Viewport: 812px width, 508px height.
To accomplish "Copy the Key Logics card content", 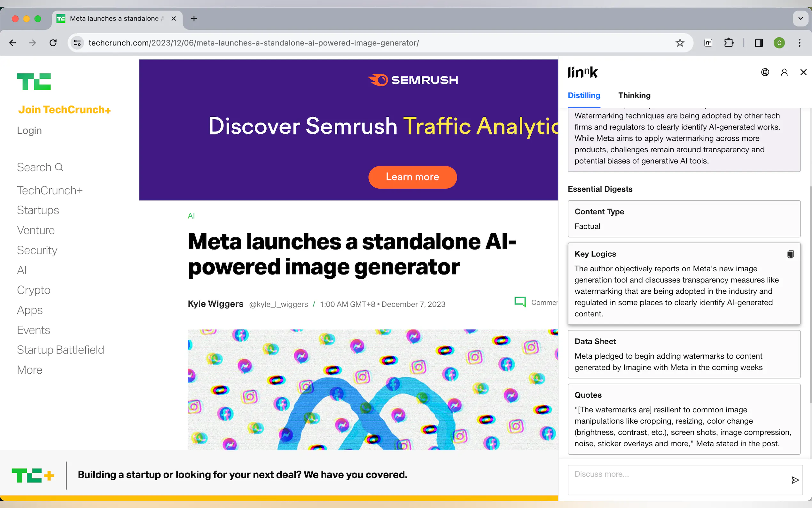I will click(790, 254).
